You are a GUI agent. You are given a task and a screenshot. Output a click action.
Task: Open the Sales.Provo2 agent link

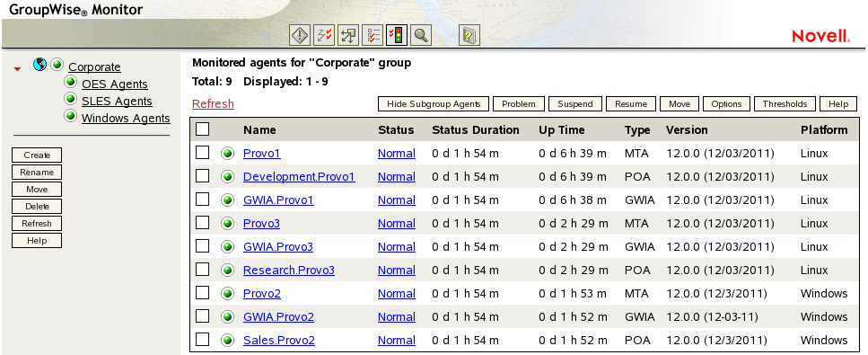(279, 340)
